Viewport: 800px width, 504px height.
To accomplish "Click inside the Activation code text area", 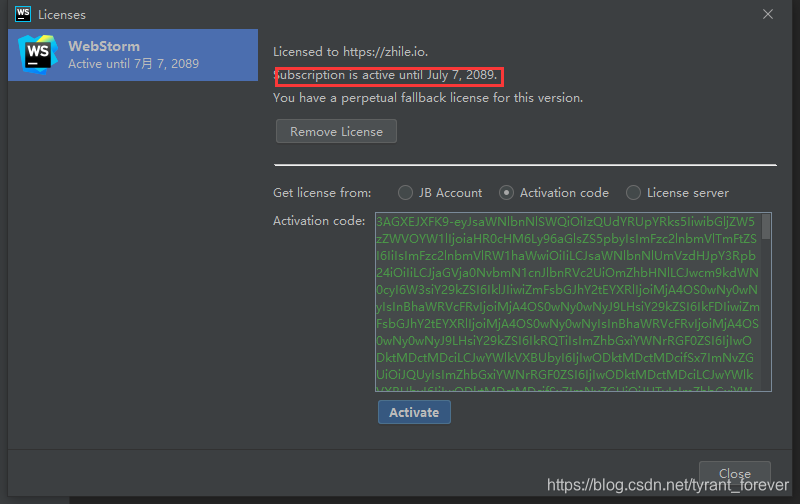I will [x=573, y=302].
